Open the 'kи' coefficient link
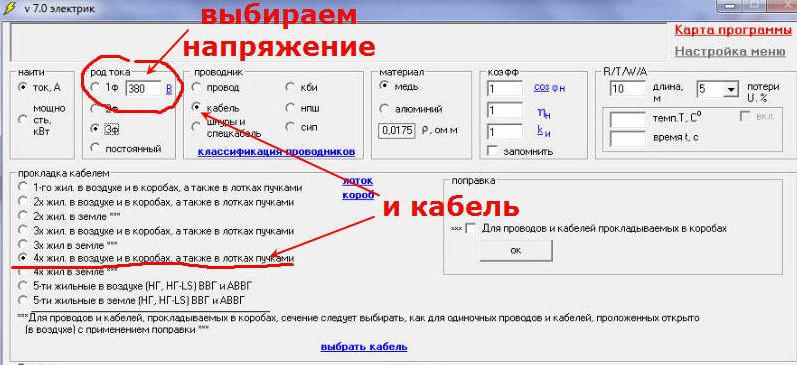The image size is (797, 365). point(544,131)
